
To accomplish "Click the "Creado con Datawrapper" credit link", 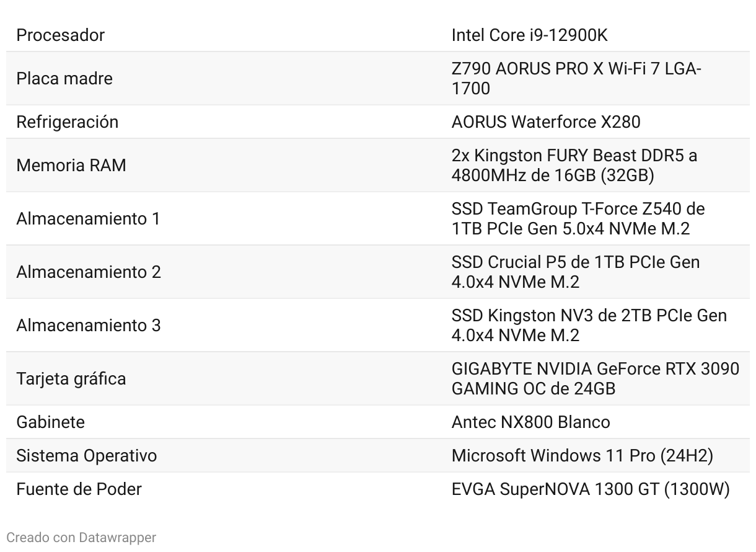I will point(81,537).
